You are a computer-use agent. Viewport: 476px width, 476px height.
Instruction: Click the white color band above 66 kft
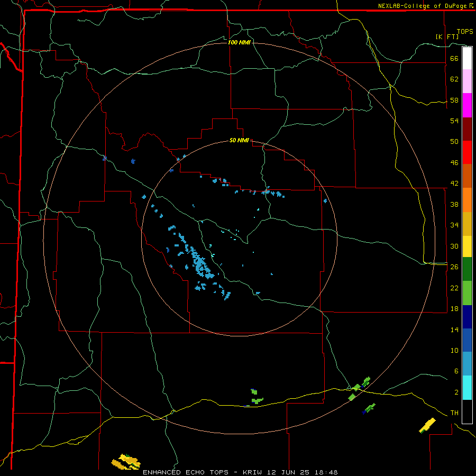tap(467, 58)
